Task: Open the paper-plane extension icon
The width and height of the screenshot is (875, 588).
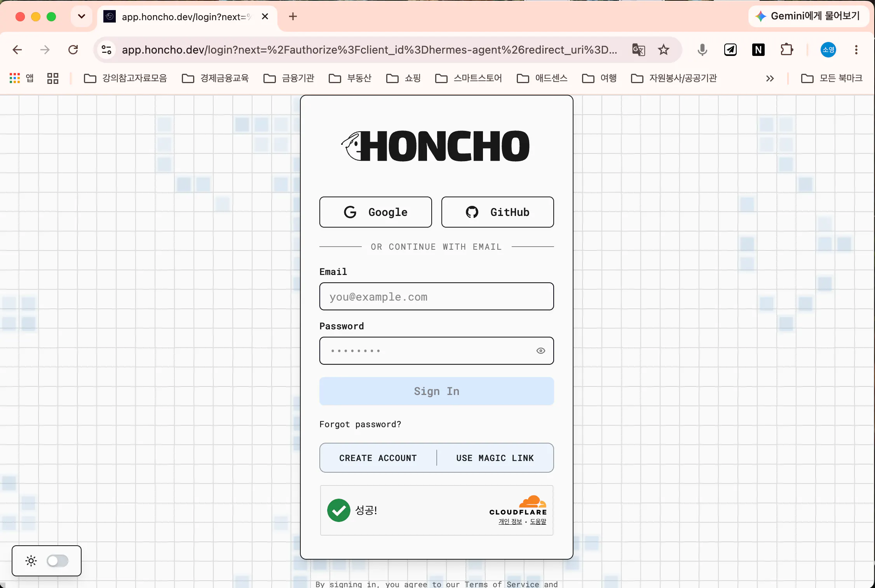Action: [730, 50]
